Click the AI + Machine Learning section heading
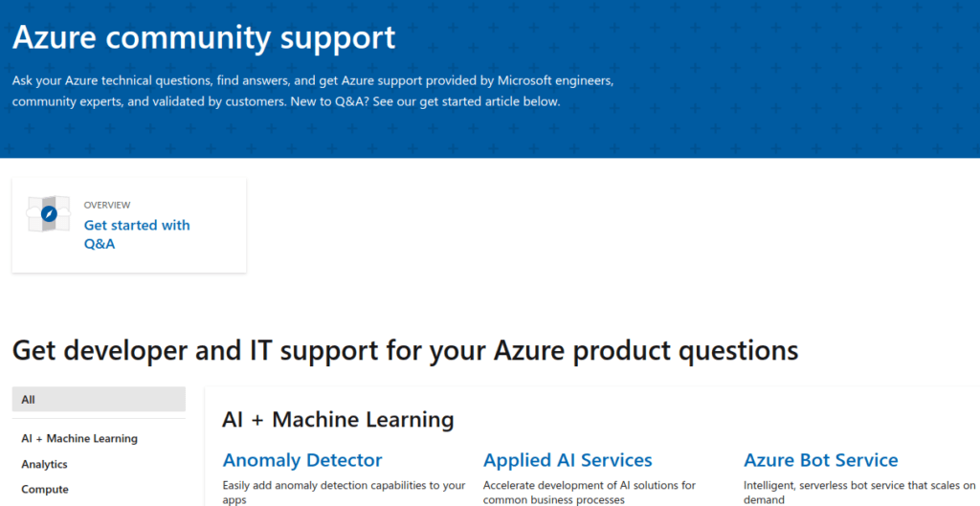Screen dimensions: 980x506 (x=338, y=420)
